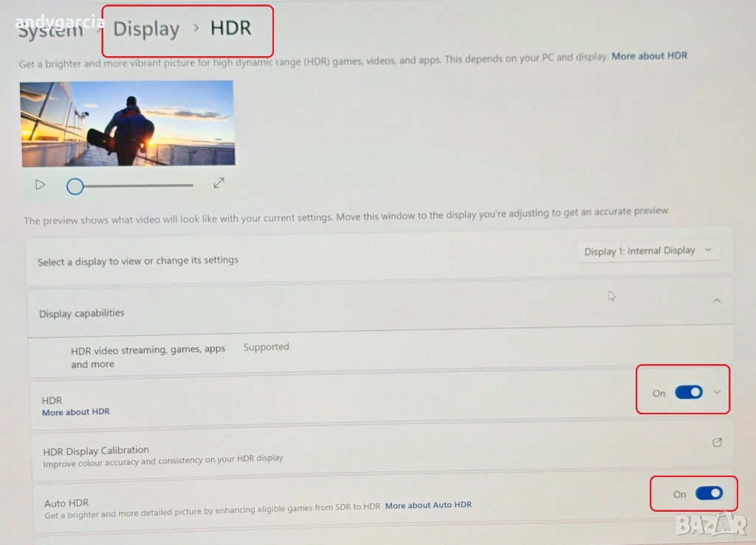The image size is (756, 545).
Task: Click the right end of the preview seek track
Action: click(191, 185)
